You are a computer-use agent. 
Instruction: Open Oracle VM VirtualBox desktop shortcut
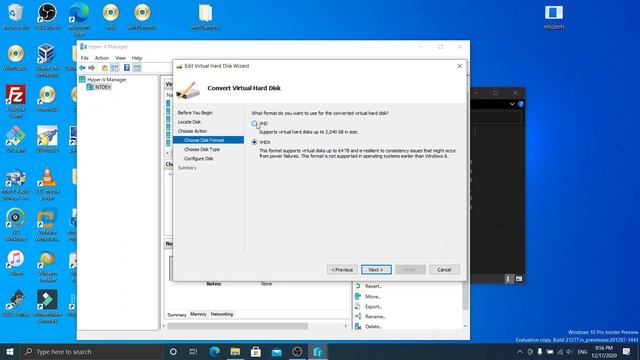(x=47, y=60)
